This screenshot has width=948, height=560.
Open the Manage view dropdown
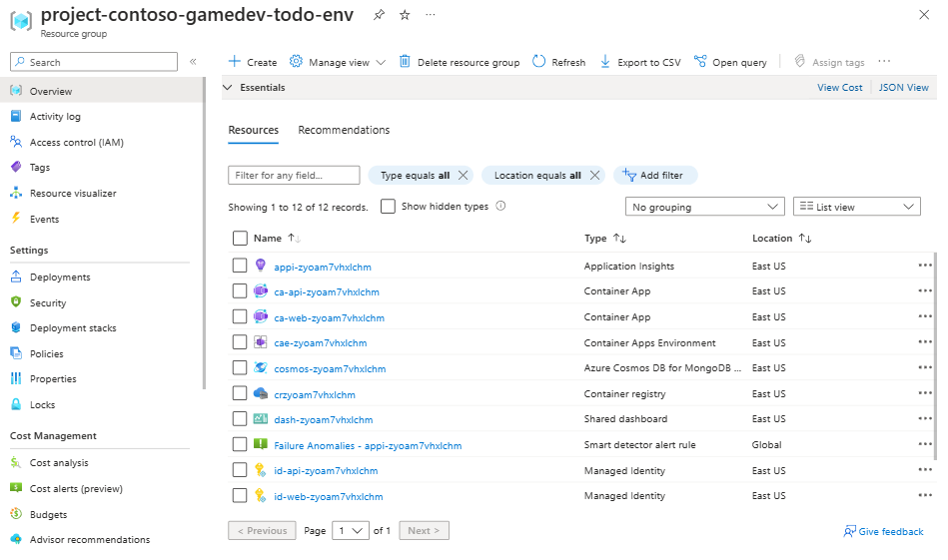pos(338,62)
